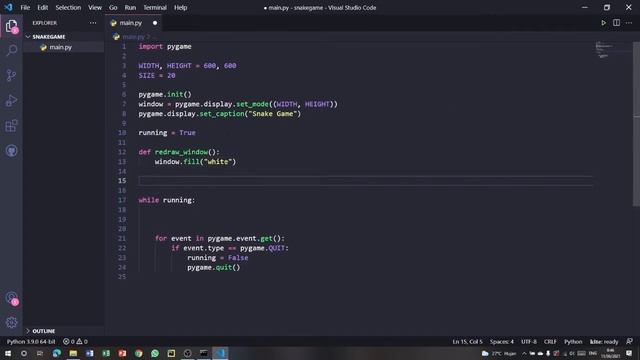Click "running = True" on line 10
Viewport: 640px width, 360px height.
[167, 133]
